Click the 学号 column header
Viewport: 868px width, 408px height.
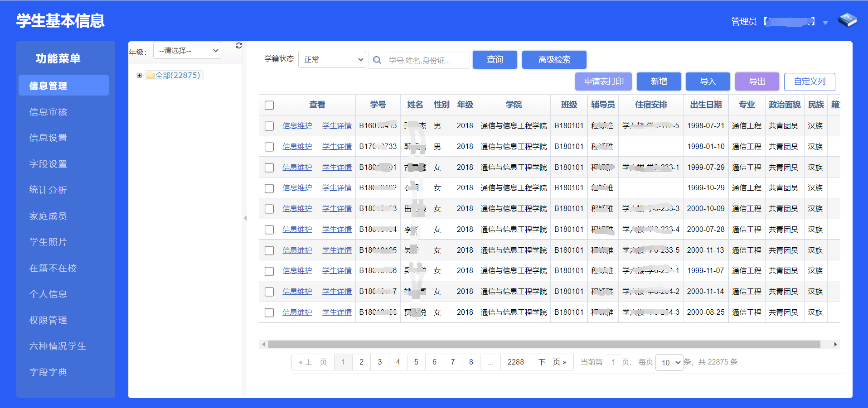(378, 105)
